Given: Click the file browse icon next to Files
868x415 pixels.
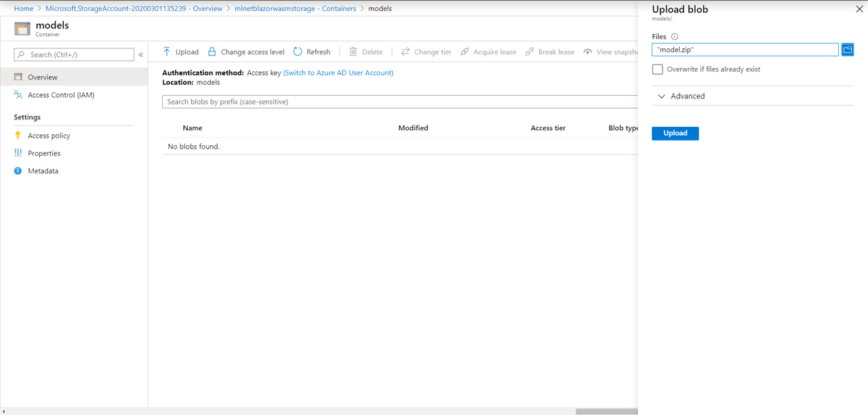Looking at the screenshot, I should click(x=847, y=50).
